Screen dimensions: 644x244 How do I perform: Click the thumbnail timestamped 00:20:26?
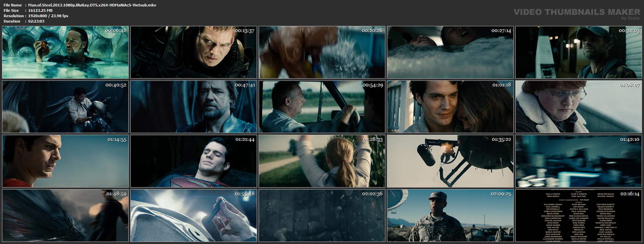click(x=321, y=52)
